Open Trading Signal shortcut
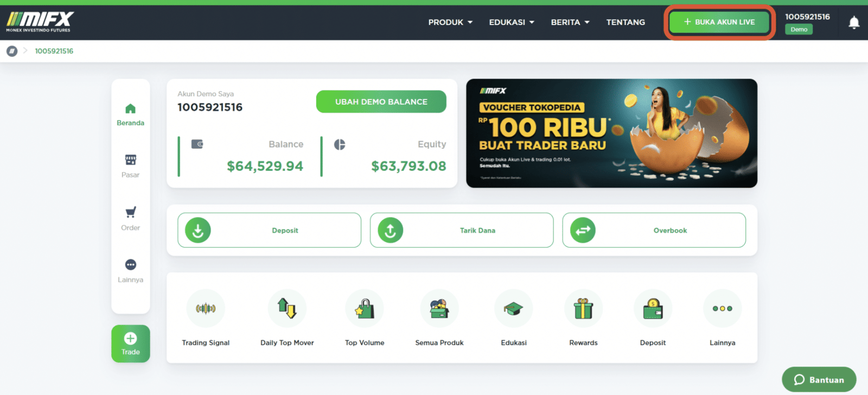The image size is (868, 395). [x=206, y=318]
